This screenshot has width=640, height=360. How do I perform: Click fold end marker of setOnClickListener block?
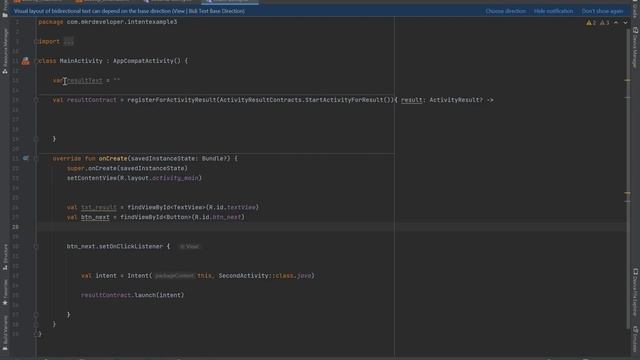36,315
